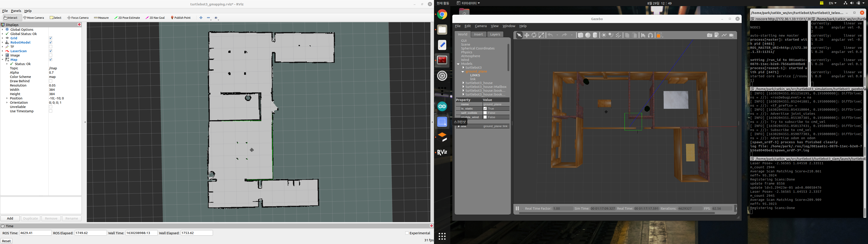Screen dimensions: 868x244
Task: Pause the Gazebo simulation
Action: click(517, 209)
